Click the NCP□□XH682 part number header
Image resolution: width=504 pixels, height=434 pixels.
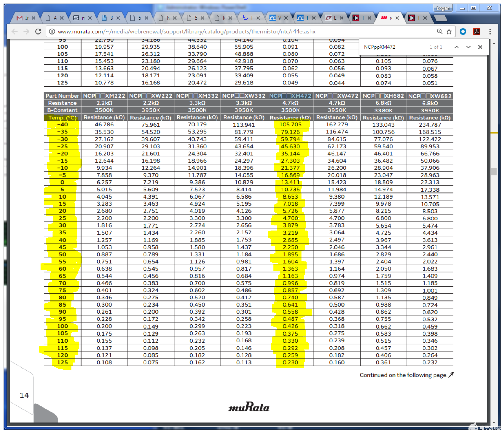pyautogui.click(x=383, y=96)
